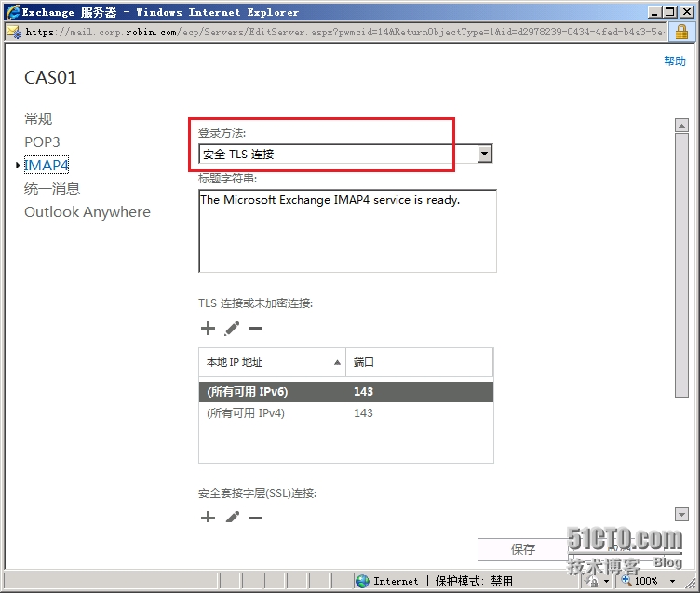
Task: Open the 常规 settings tab
Action: tap(38, 119)
